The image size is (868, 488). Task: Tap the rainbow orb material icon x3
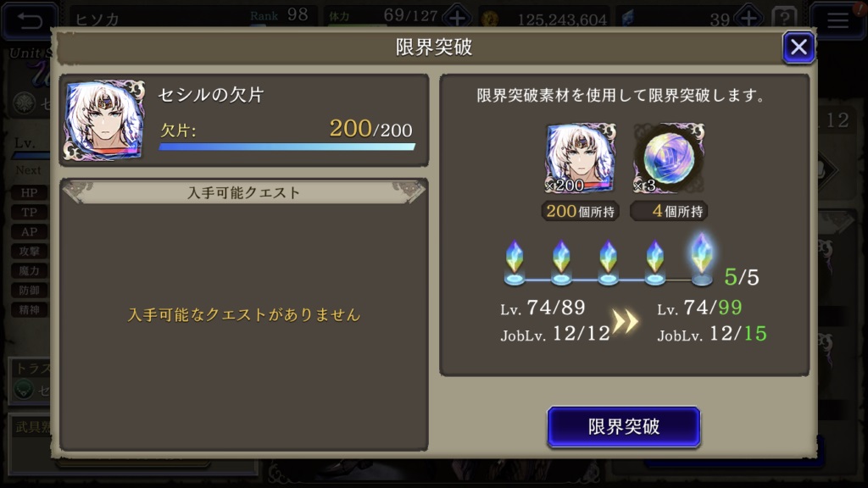point(669,158)
